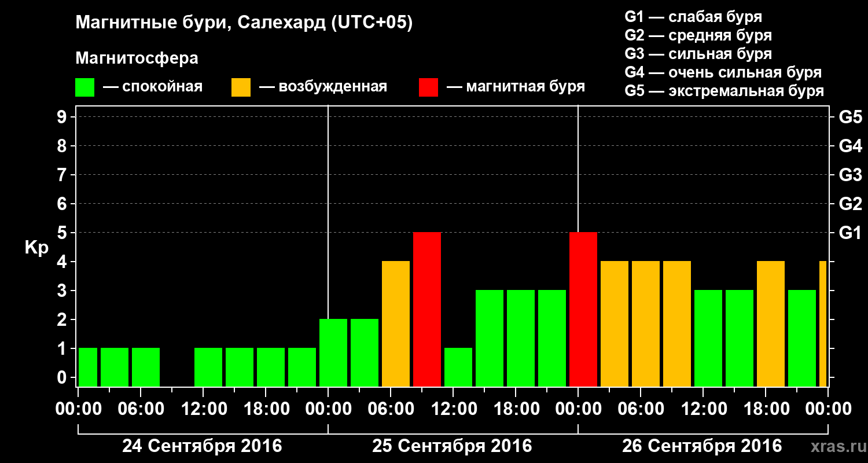Select the 'G5 — экстремальная буря' description line
The height and width of the screenshot is (463, 868).
[724, 91]
